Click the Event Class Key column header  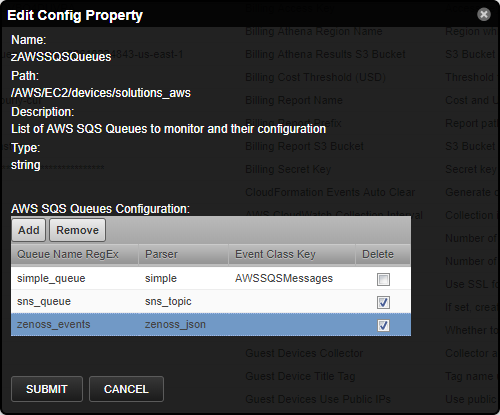click(292, 254)
